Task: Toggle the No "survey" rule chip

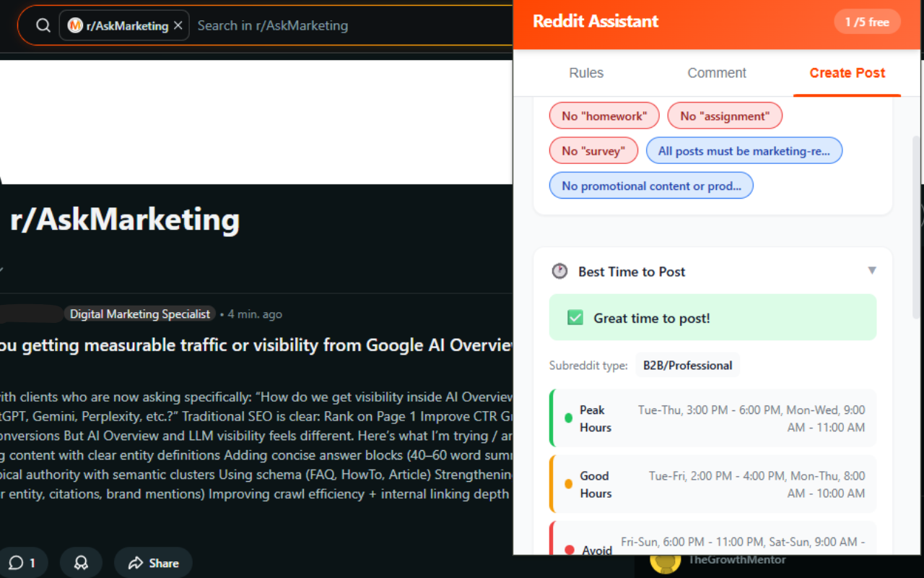Action: (x=593, y=150)
